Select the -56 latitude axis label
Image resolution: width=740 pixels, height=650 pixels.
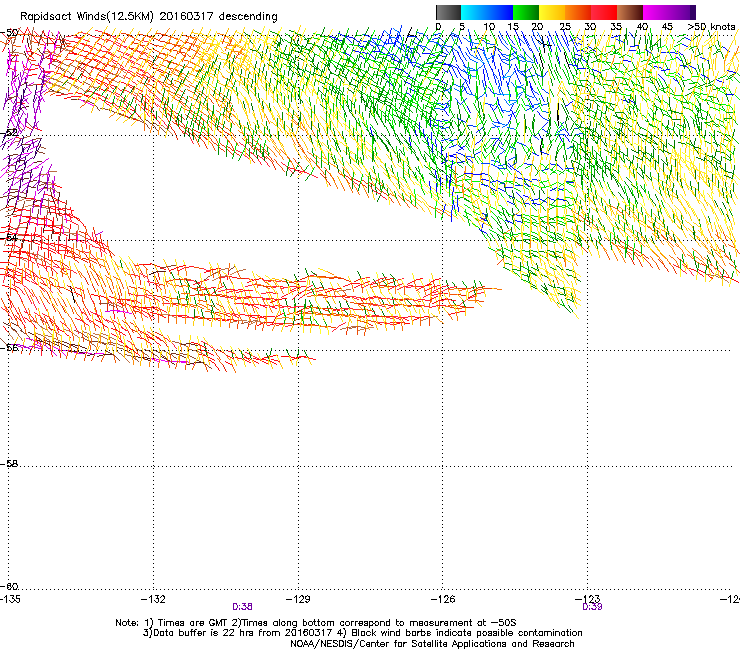pyautogui.click(x=9, y=348)
